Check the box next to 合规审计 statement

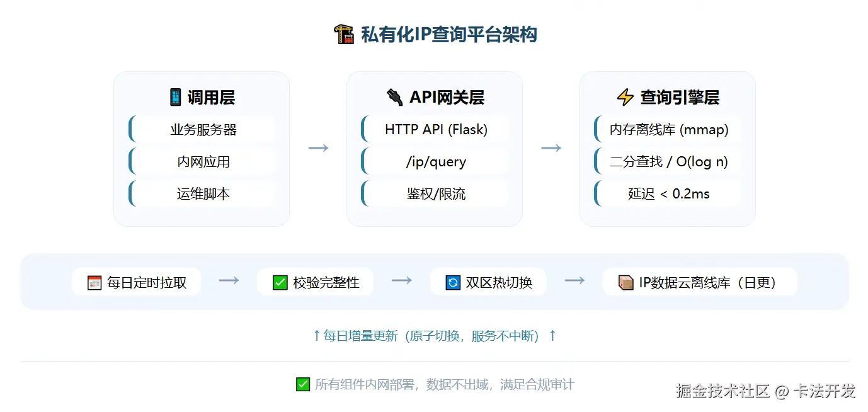click(302, 384)
